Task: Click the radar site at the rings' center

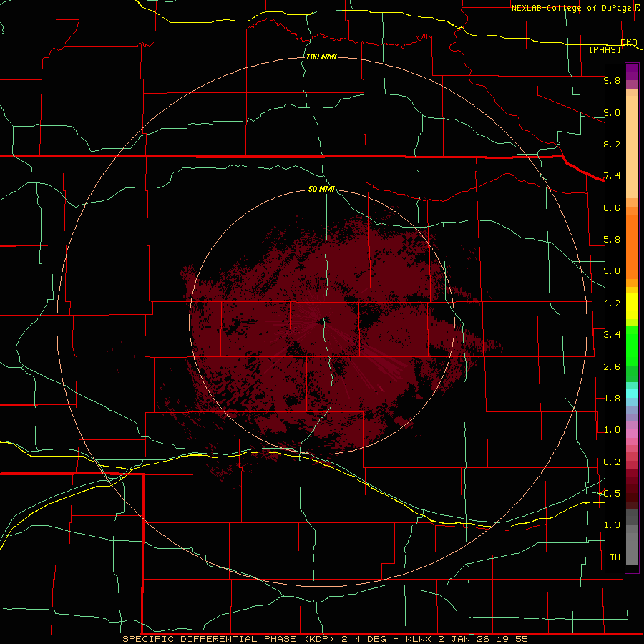Action: coord(321,321)
